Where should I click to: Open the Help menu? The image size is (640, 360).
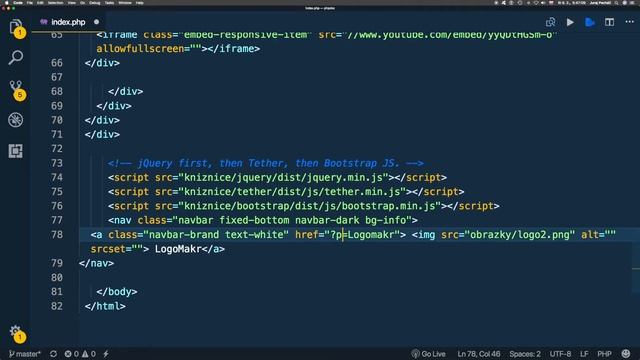[x=140, y=3]
